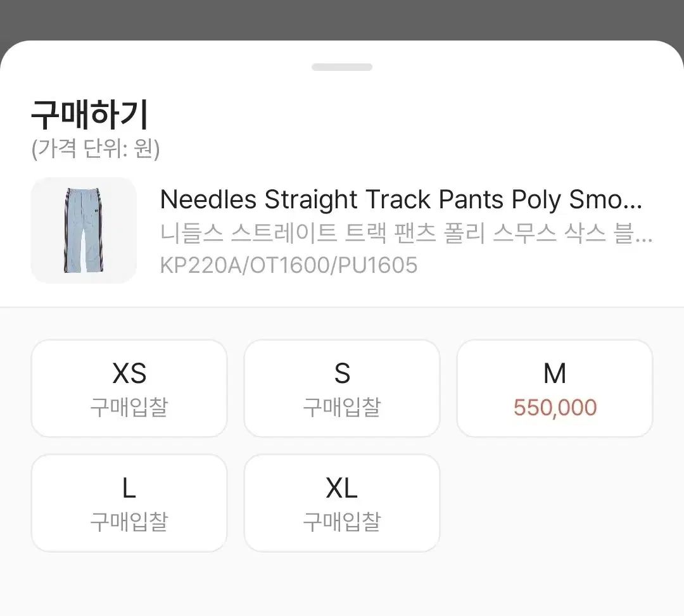Tap the Korean product name 니들스 스트레이트
This screenshot has width=684, height=616.
point(406,234)
